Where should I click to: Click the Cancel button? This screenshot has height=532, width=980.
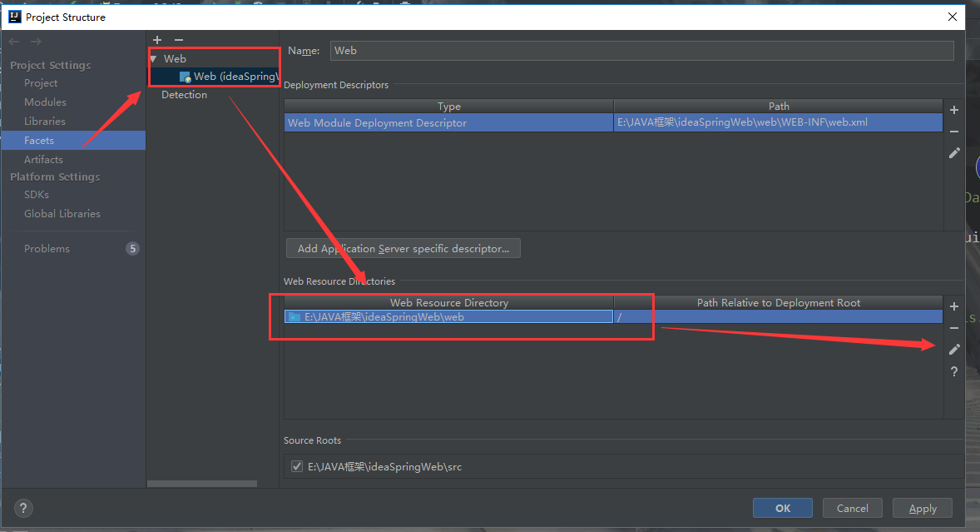point(853,508)
